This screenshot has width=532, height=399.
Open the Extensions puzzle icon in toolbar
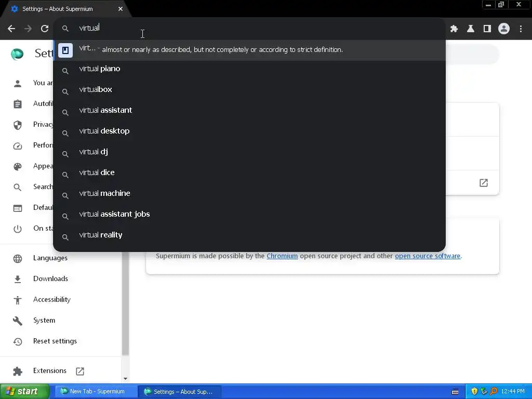click(x=454, y=29)
